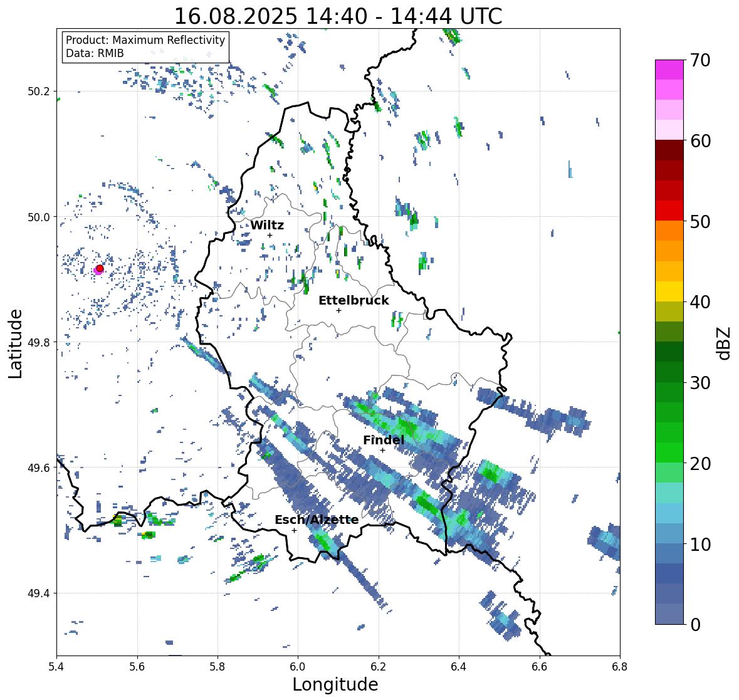
Task: Click the colorbar tick label 20
Action: (x=700, y=464)
